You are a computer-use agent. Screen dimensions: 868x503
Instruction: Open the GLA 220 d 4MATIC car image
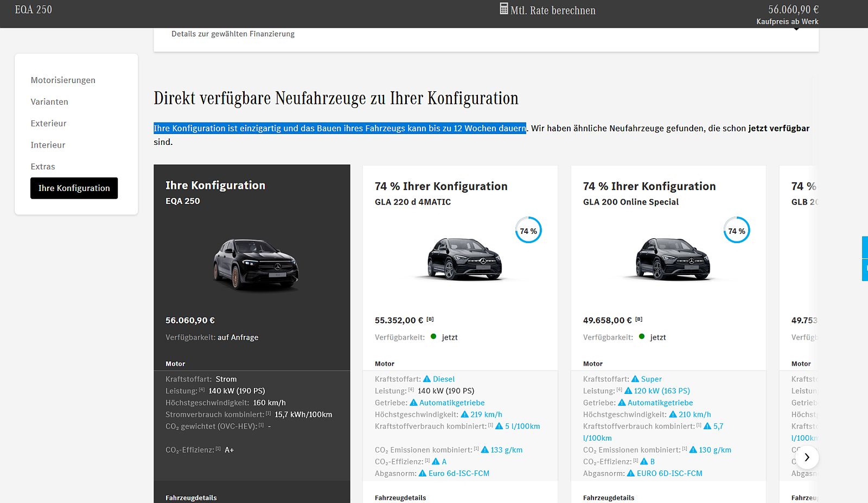tap(464, 259)
